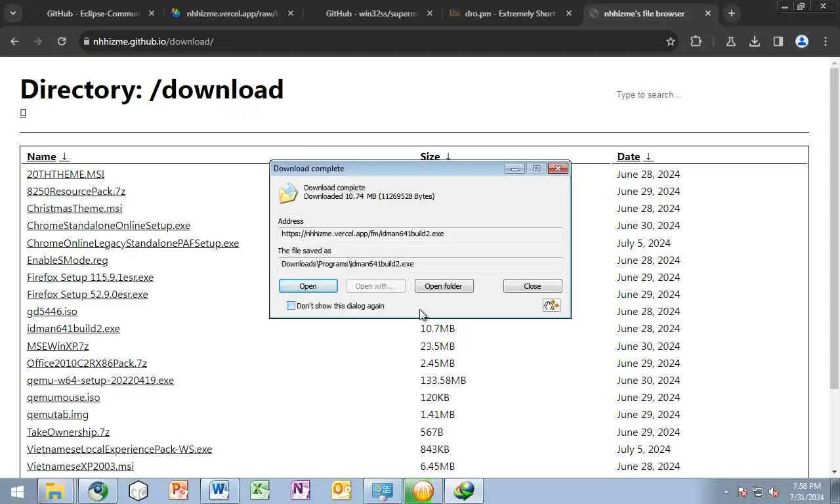840x504 pixels.
Task: Check Don't show this dialog again
Action: (291, 306)
